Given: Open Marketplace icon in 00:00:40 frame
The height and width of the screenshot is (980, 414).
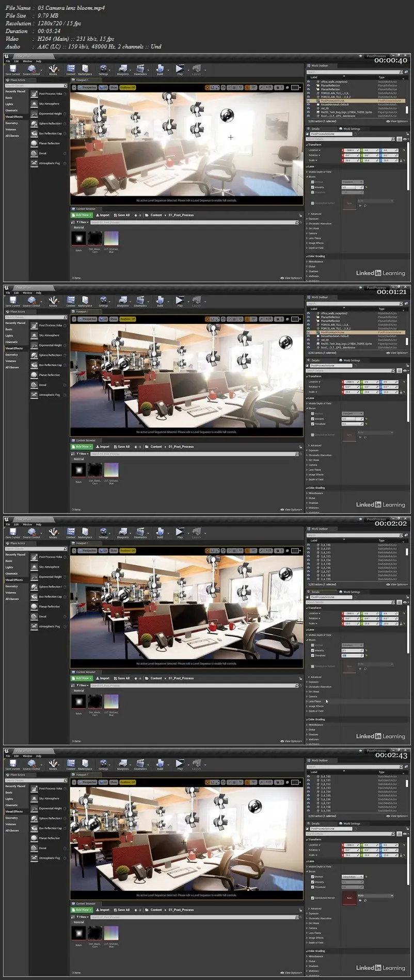Looking at the screenshot, I should (85, 69).
